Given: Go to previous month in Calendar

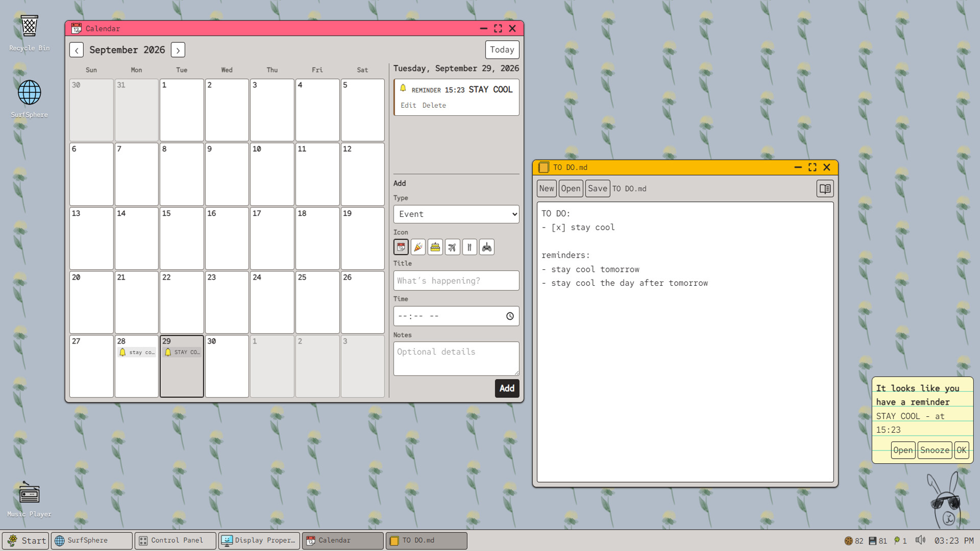Looking at the screenshot, I should (x=77, y=50).
